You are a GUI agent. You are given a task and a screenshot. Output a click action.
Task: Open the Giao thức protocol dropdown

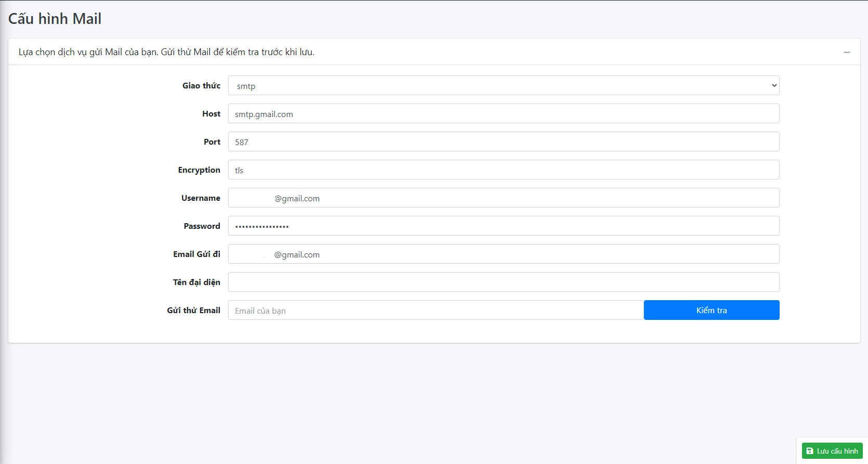tap(503, 86)
